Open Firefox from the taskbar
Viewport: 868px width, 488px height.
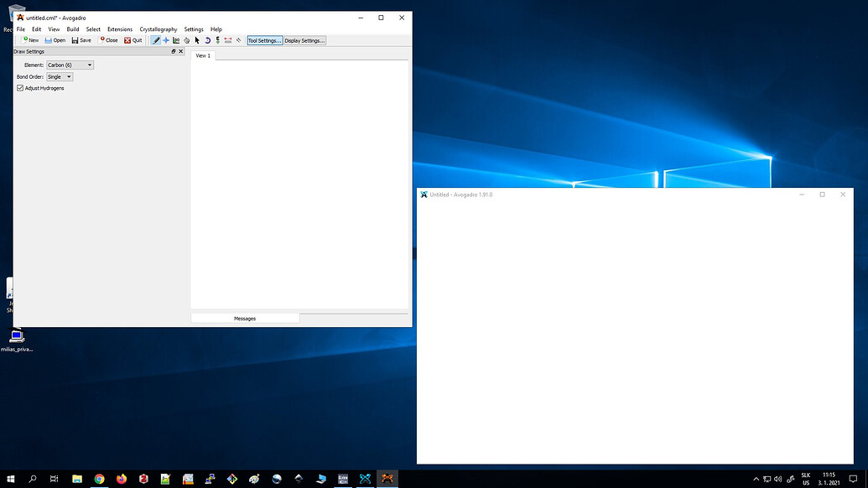(x=122, y=479)
